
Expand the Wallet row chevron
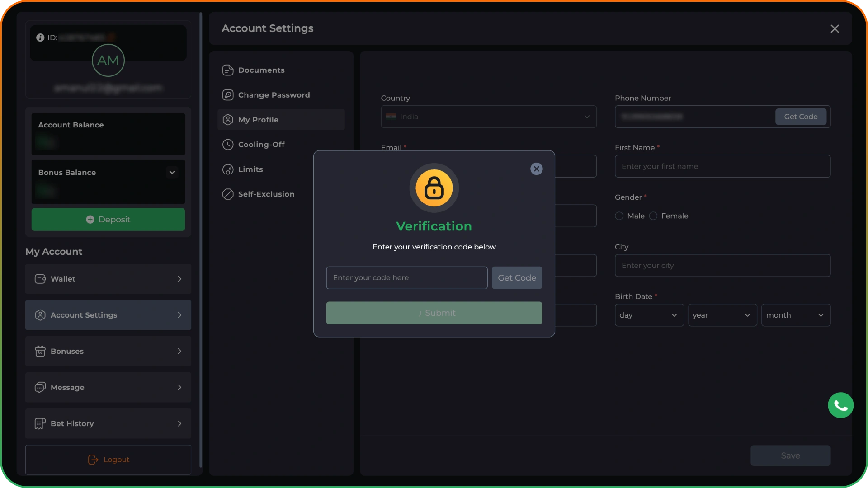pyautogui.click(x=179, y=279)
